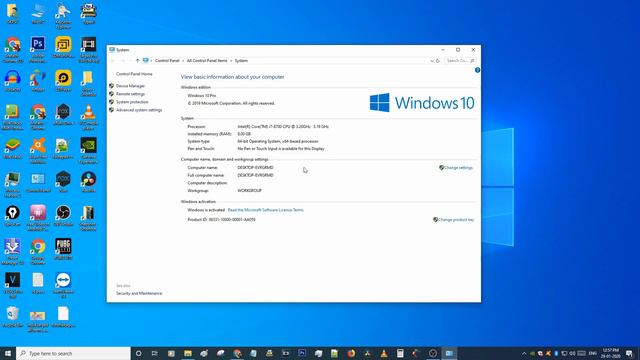Select the TeamViewer desktop shortcut
640x360 pixels.
pyautogui.click(x=63, y=286)
